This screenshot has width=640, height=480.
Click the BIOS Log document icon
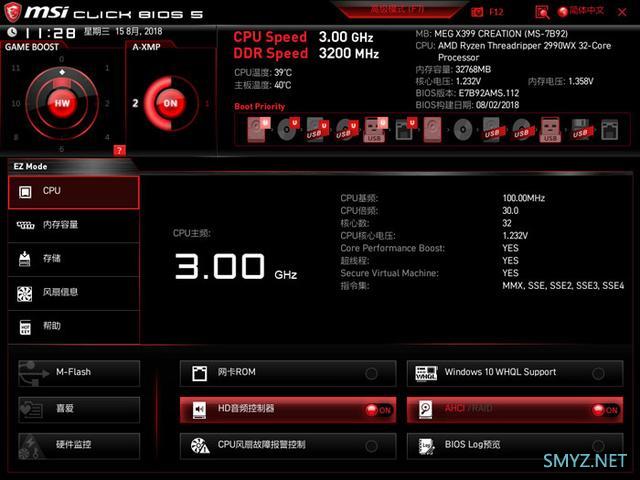(x=426, y=446)
